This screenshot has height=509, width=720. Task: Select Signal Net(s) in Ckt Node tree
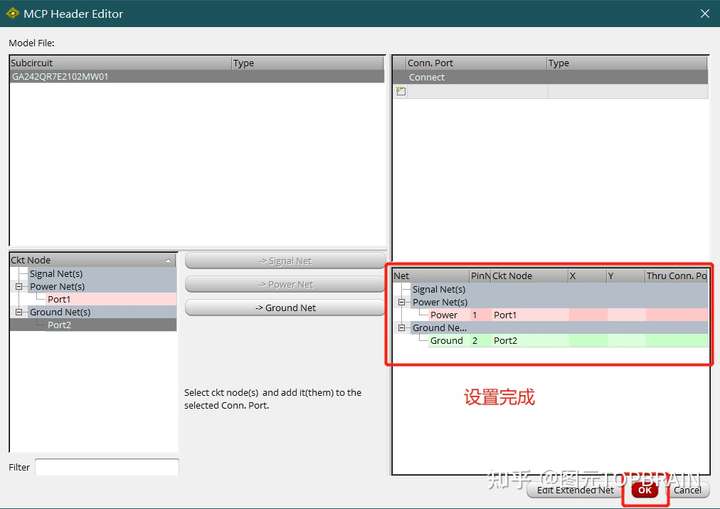pyautogui.click(x=56, y=273)
